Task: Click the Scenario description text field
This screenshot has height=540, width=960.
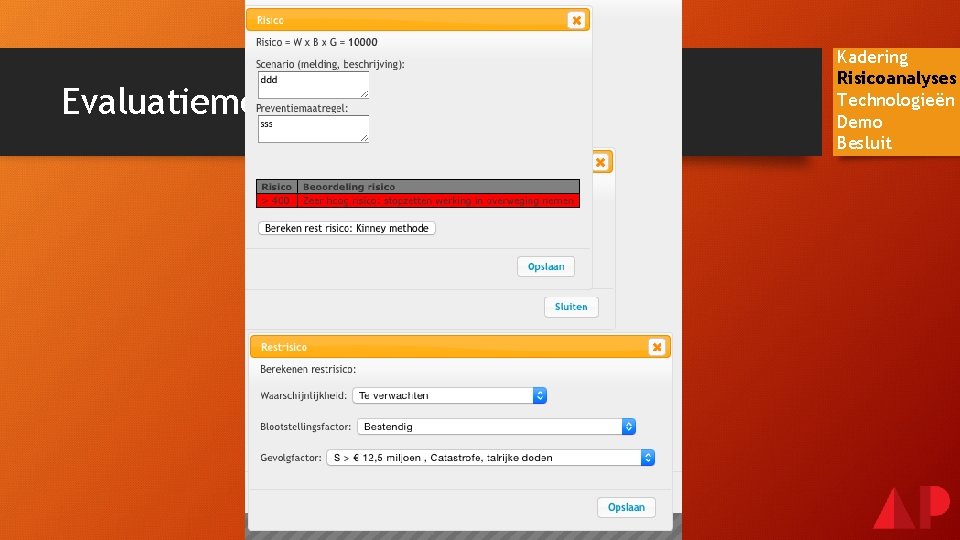Action: click(x=313, y=85)
